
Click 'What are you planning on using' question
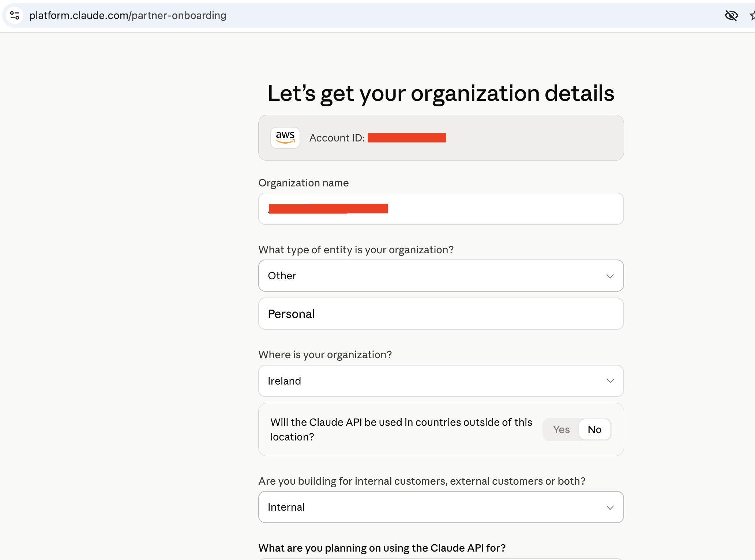(x=382, y=548)
